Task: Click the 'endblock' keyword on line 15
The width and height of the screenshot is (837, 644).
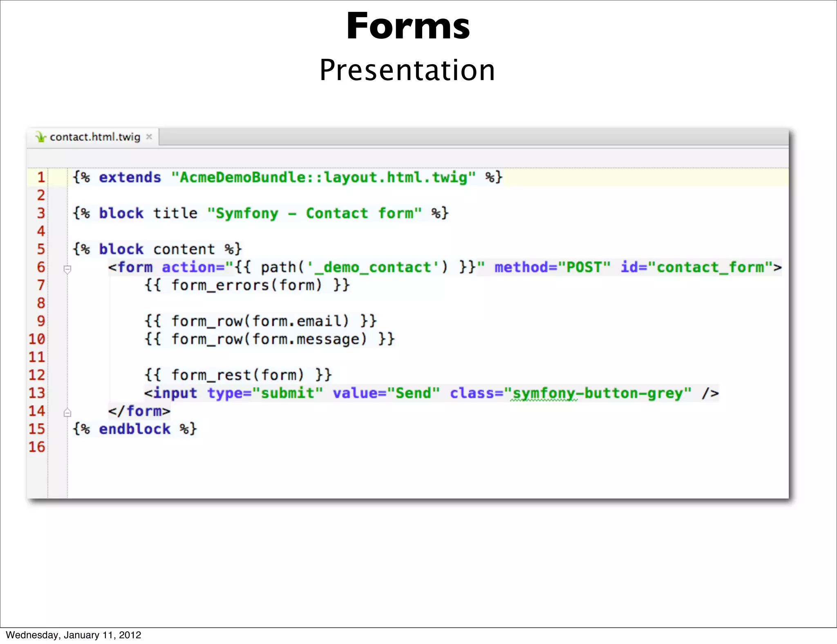Action: coord(134,429)
